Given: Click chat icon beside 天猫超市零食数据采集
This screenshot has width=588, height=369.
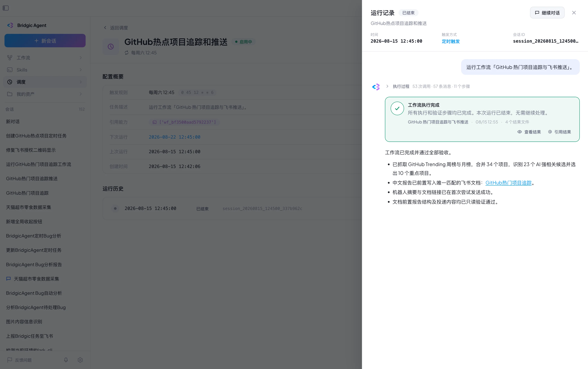Looking at the screenshot, I should (x=9, y=279).
